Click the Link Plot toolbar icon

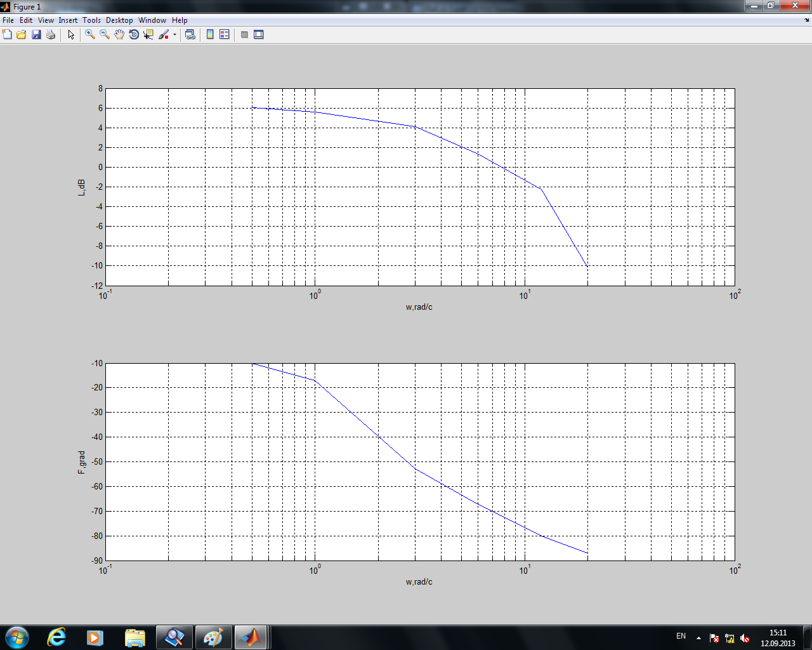tap(190, 34)
